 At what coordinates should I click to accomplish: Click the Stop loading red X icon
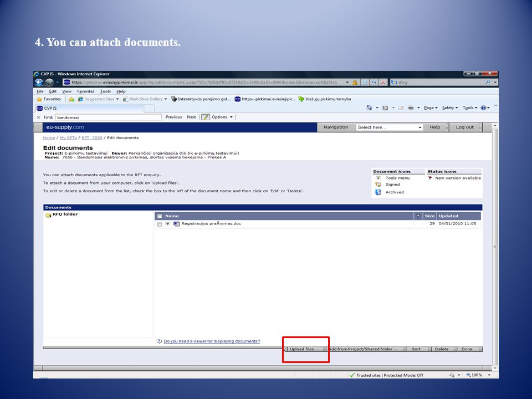coord(383,82)
